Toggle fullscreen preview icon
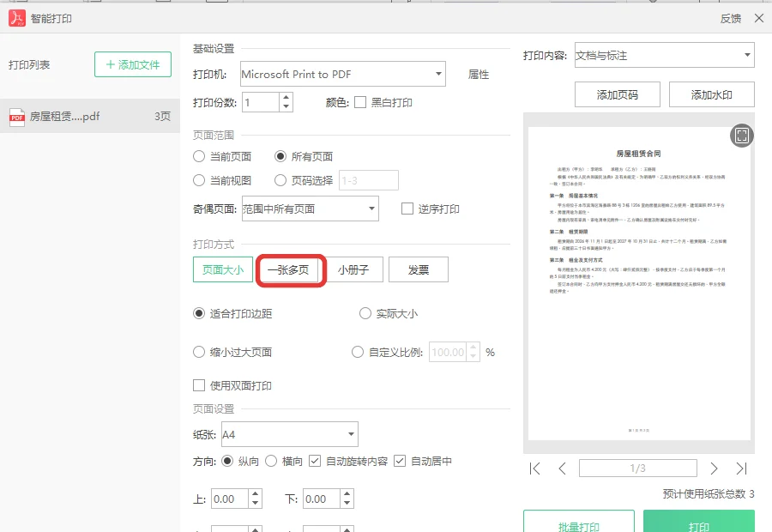This screenshot has width=772, height=532. coord(741,135)
